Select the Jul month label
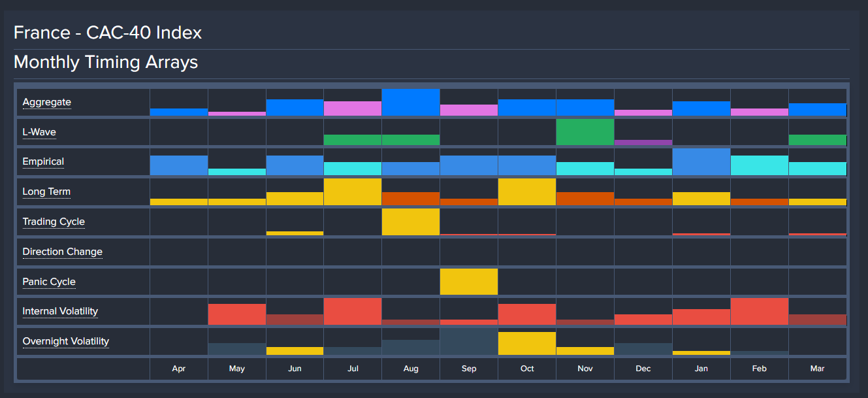This screenshot has height=398, width=868. pos(353,369)
